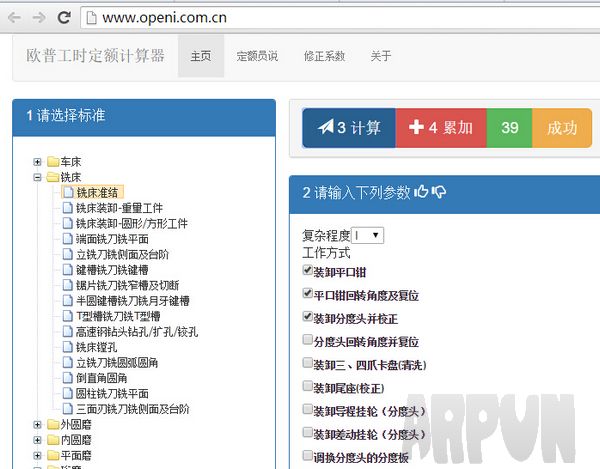The width and height of the screenshot is (600, 469).
Task: Click document icon beside 铣床镗孔
Action: (68, 347)
